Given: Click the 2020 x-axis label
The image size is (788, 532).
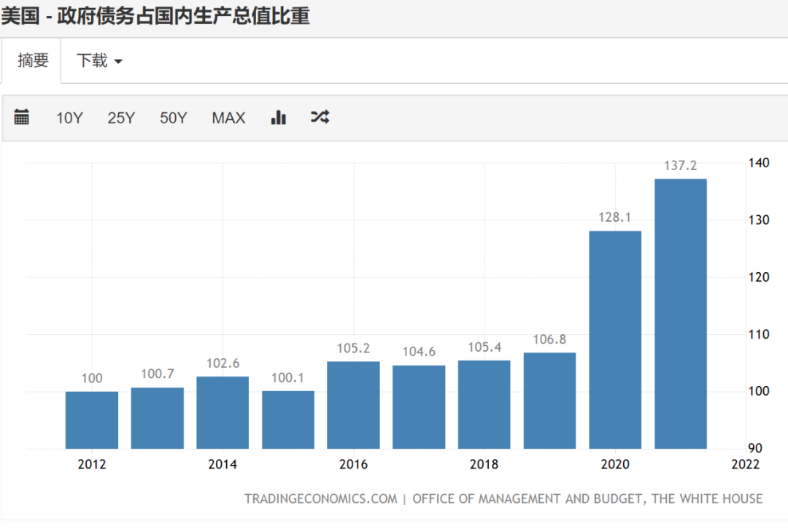Looking at the screenshot, I should (x=615, y=464).
